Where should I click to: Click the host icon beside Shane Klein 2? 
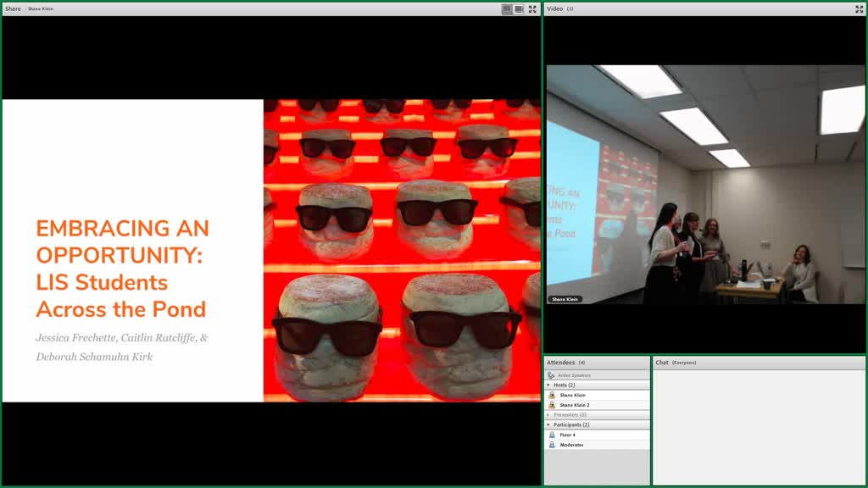pos(552,405)
